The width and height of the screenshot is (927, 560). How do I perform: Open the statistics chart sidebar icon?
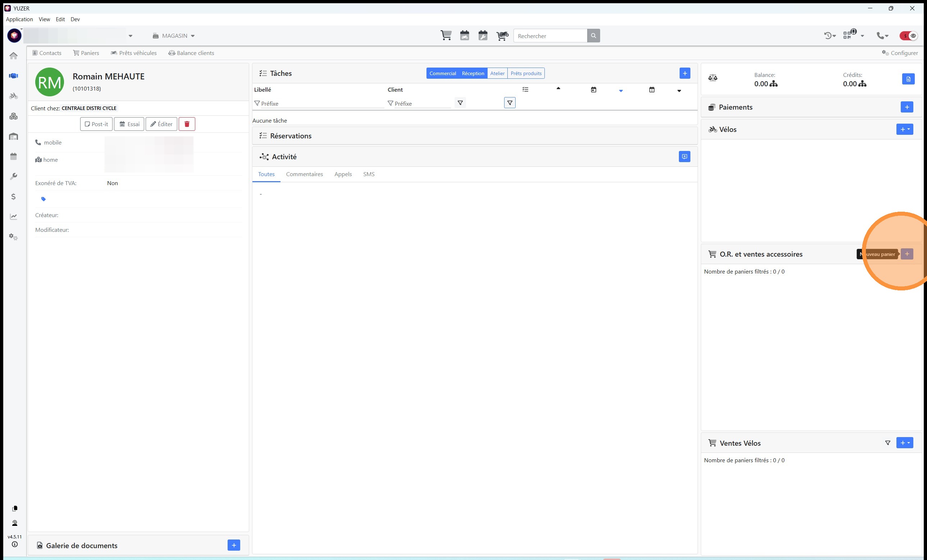14,217
